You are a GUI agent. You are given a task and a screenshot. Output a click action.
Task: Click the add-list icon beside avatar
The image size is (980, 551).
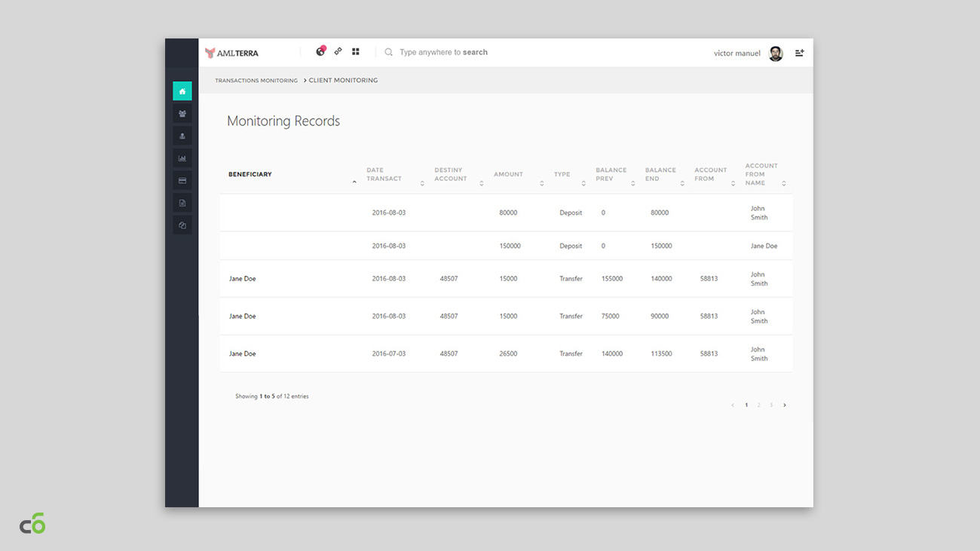click(x=800, y=53)
